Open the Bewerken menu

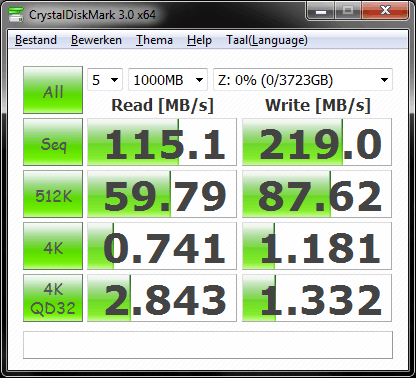(x=96, y=40)
